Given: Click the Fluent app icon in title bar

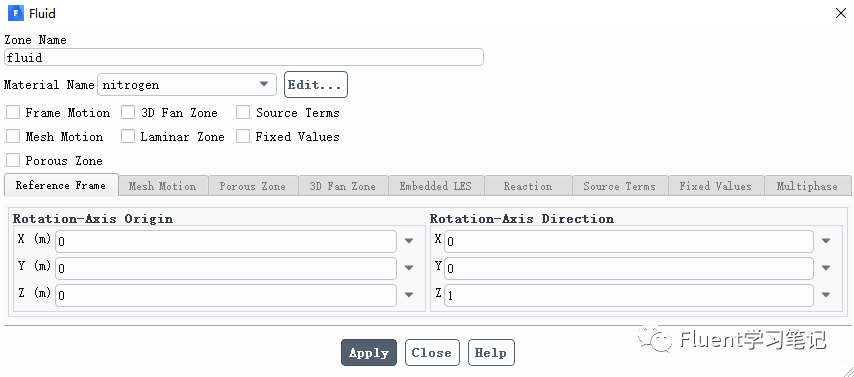Looking at the screenshot, I should click(15, 13).
